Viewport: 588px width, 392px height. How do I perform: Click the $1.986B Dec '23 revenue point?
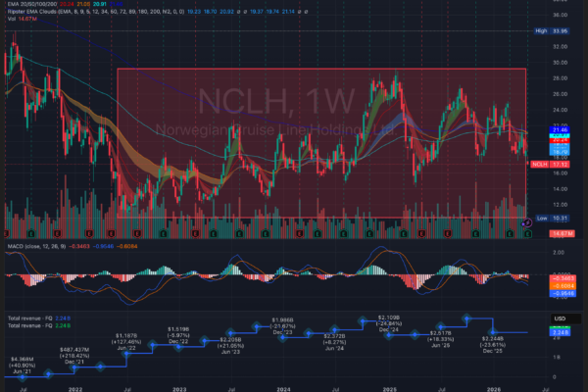(282, 337)
